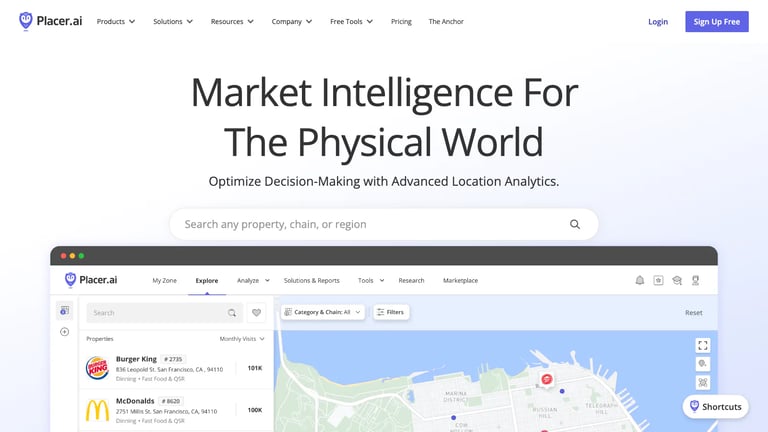The image size is (768, 432).
Task: Click into the properties Search field
Action: tap(165, 312)
